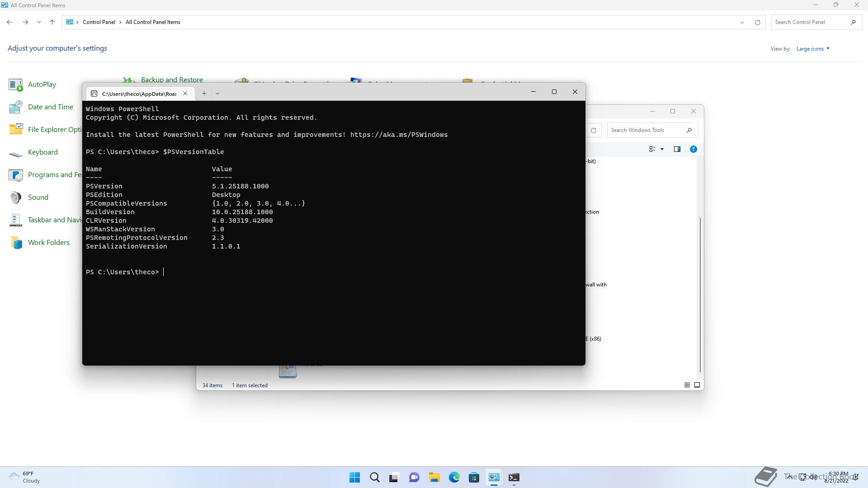Switch Windows Tools to details view
868x488 pixels.
[687, 385]
